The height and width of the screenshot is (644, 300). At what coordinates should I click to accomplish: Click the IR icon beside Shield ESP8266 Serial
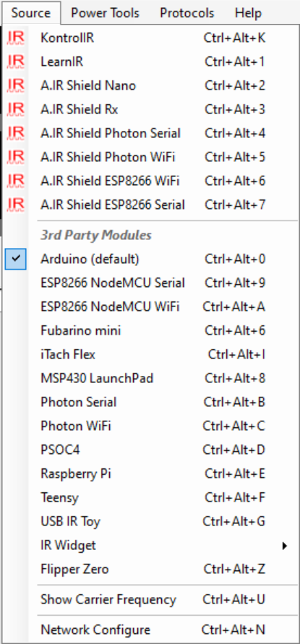pos(16,205)
